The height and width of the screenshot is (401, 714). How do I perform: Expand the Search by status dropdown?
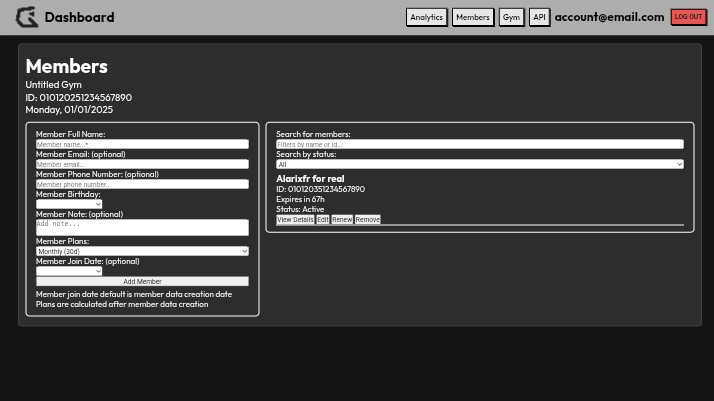point(479,164)
